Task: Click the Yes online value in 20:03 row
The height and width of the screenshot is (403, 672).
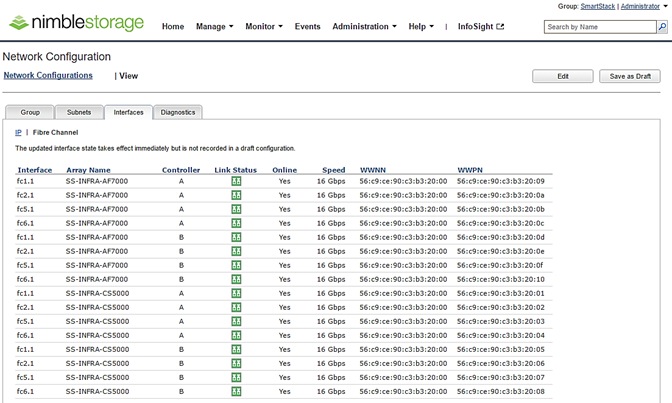Action: click(285, 322)
